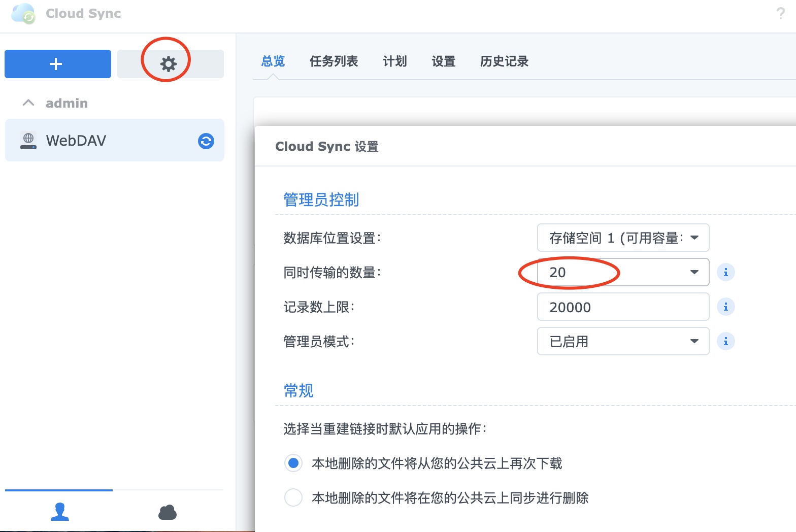Viewport: 796px width, 532px height.
Task: Select the WebDAV connection
Action: [114, 140]
